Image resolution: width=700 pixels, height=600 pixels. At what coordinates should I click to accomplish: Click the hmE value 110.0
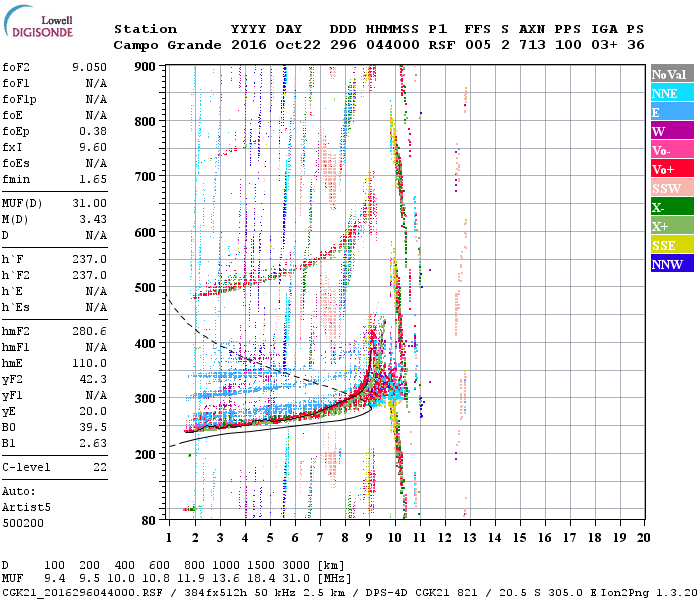tap(89, 363)
